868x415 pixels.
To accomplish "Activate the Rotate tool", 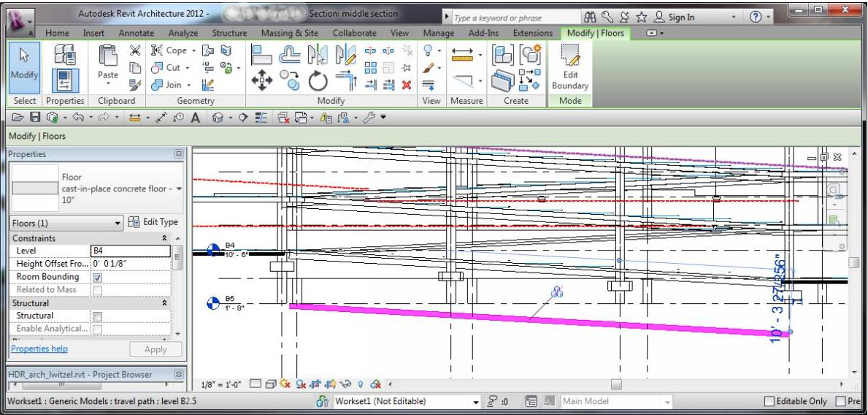I will pyautogui.click(x=318, y=80).
